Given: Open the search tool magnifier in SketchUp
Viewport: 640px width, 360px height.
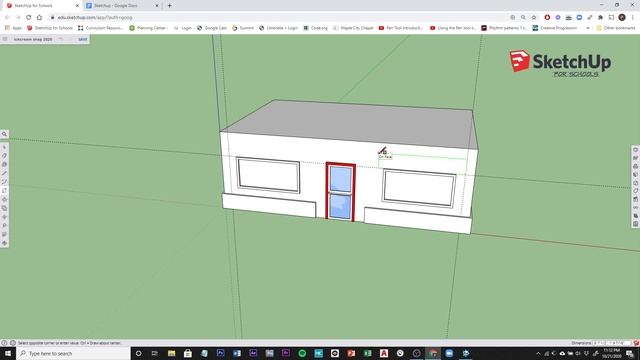Looking at the screenshot, I should click(x=4, y=134).
